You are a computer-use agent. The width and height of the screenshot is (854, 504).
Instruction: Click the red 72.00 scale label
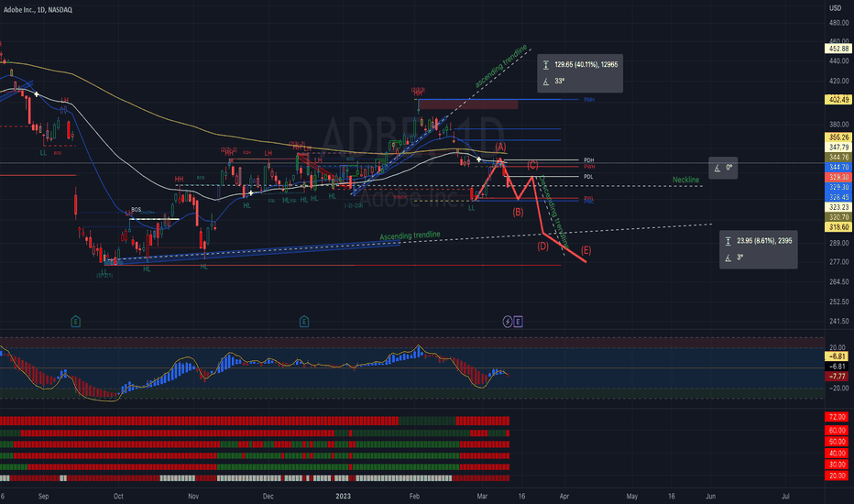point(837,417)
